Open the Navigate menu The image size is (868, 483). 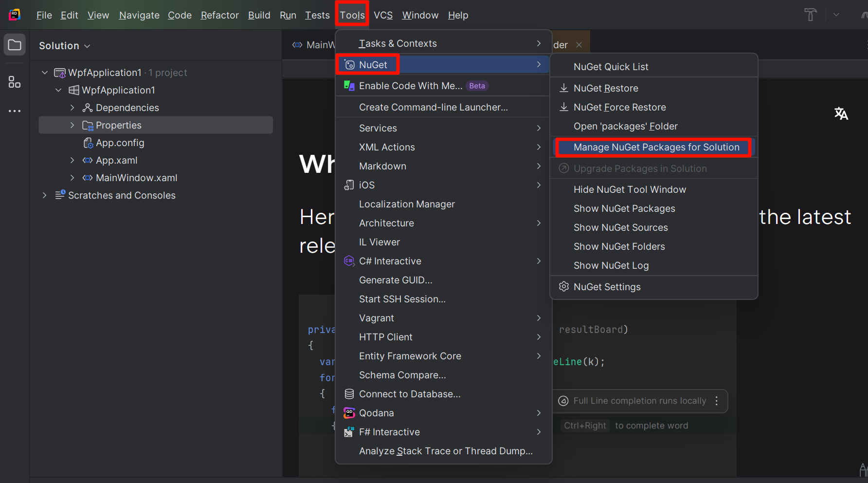coord(139,15)
